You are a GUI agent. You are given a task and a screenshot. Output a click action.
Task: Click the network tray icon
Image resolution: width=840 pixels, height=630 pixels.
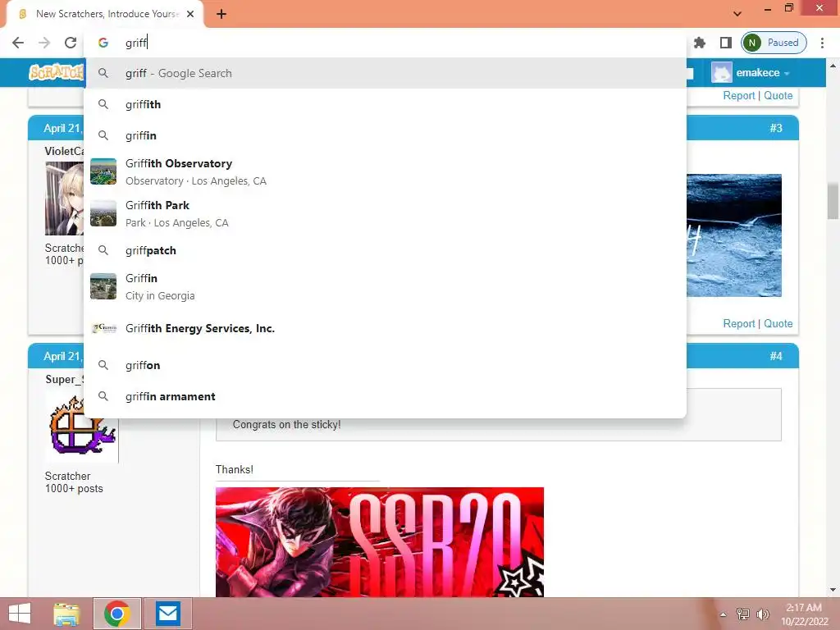[742, 614]
